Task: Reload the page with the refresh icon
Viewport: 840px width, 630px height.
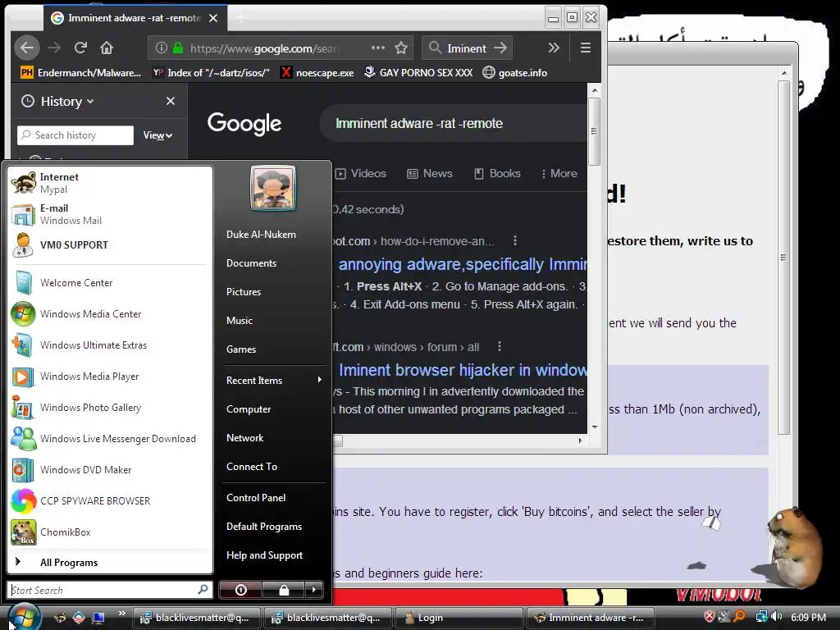Action: 80,48
